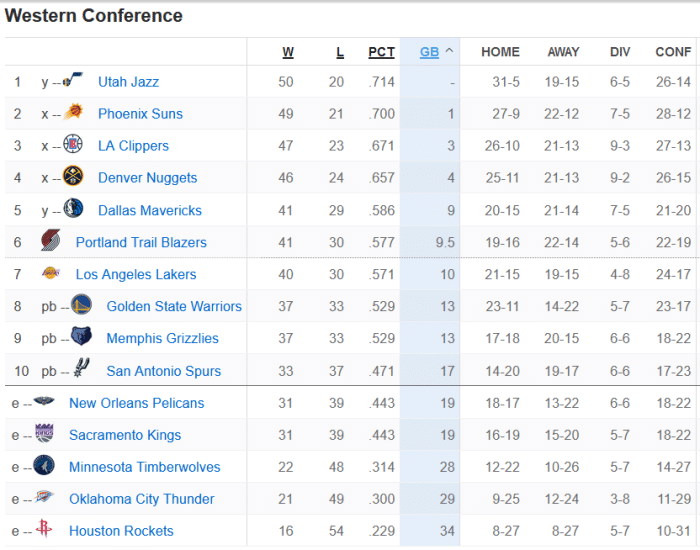
Task: Click the Houston Rockets logo icon
Action: tap(45, 531)
